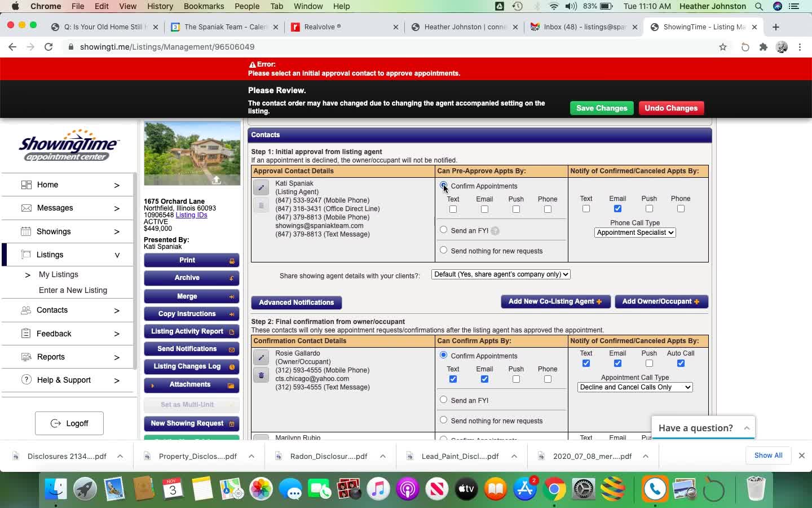Delete Rosie Gallardo contact with trash icon
The height and width of the screenshot is (508, 812).
tap(261, 375)
